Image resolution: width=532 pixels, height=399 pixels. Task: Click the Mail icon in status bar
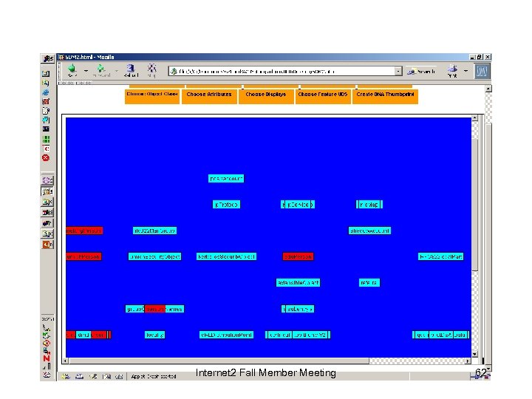79,376
